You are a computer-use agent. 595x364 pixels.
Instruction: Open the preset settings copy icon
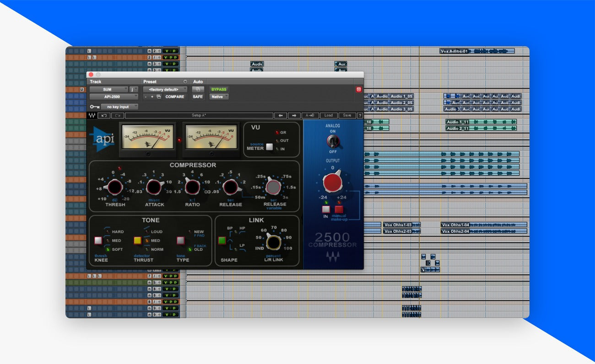158,97
